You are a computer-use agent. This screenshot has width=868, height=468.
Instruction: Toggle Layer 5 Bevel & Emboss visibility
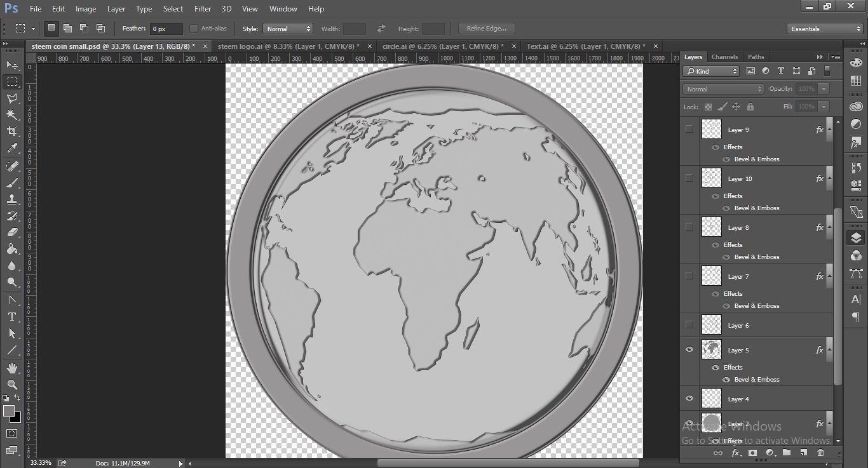pyautogui.click(x=726, y=379)
